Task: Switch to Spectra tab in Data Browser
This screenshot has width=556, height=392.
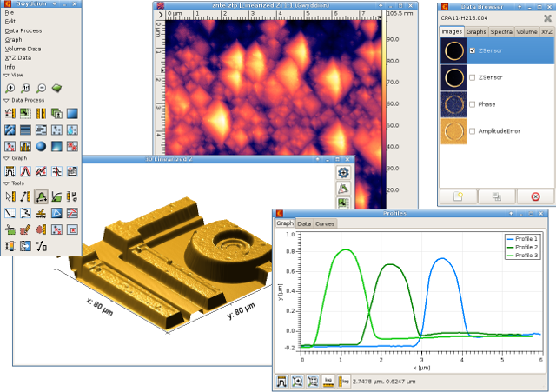Action: coord(501,31)
